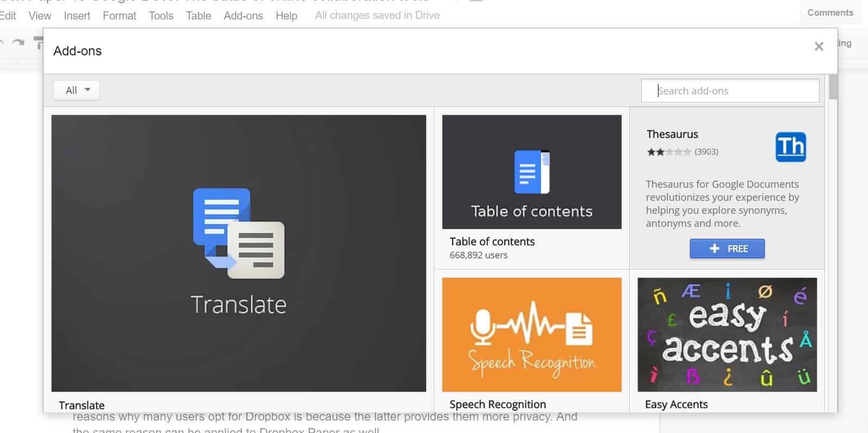The width and height of the screenshot is (868, 433).
Task: Open the Easy Accents add-on image
Action: tap(727, 334)
